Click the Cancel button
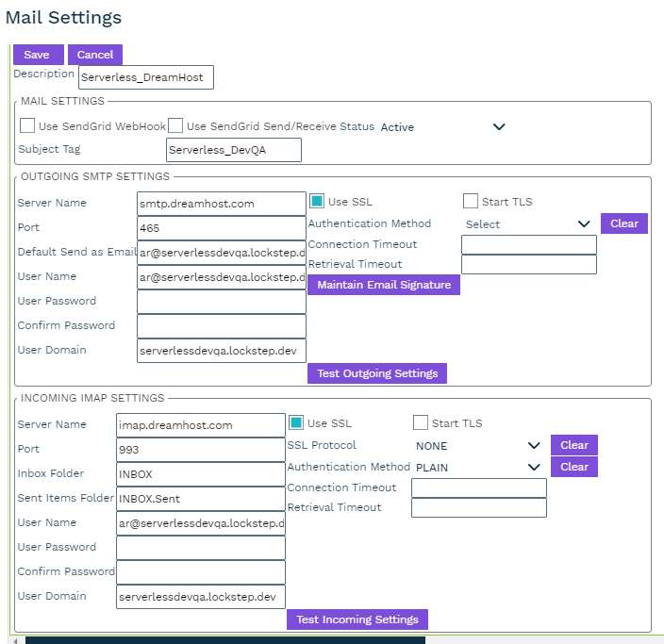 (95, 56)
